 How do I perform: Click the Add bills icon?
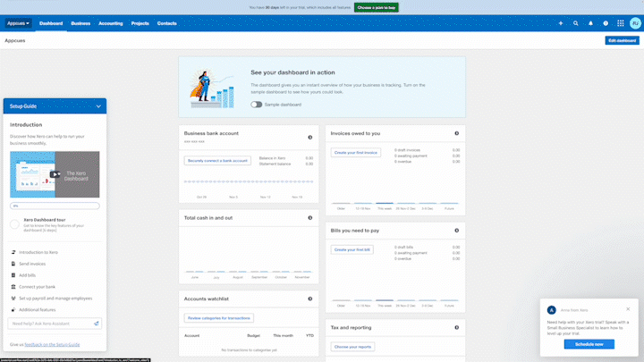(13, 275)
